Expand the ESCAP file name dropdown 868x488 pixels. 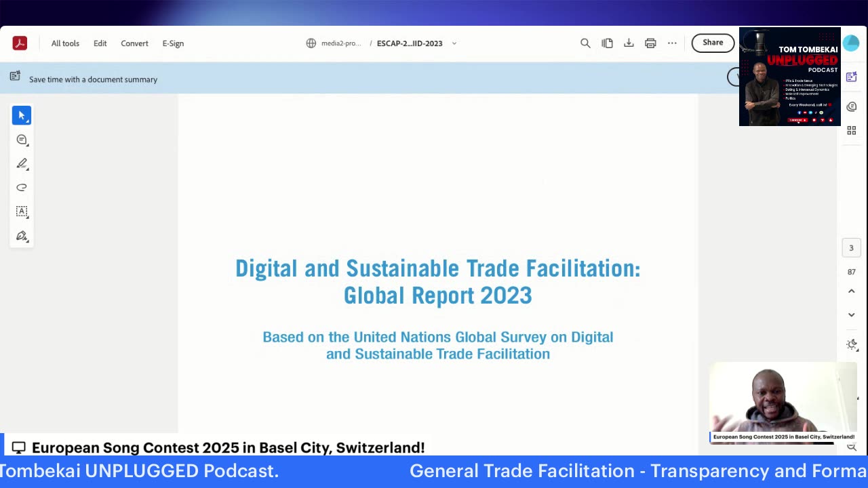(454, 43)
